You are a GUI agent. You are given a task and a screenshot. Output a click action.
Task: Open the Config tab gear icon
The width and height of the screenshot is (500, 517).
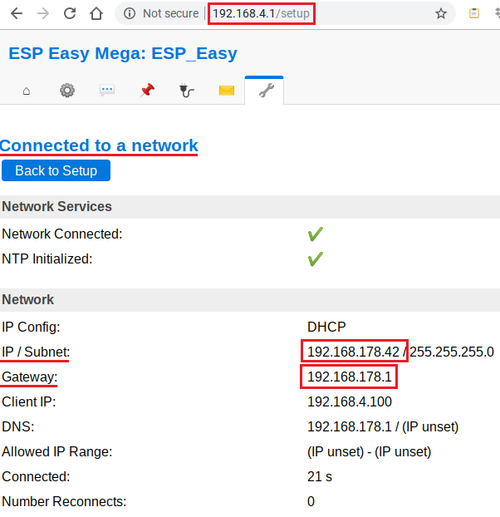click(67, 90)
